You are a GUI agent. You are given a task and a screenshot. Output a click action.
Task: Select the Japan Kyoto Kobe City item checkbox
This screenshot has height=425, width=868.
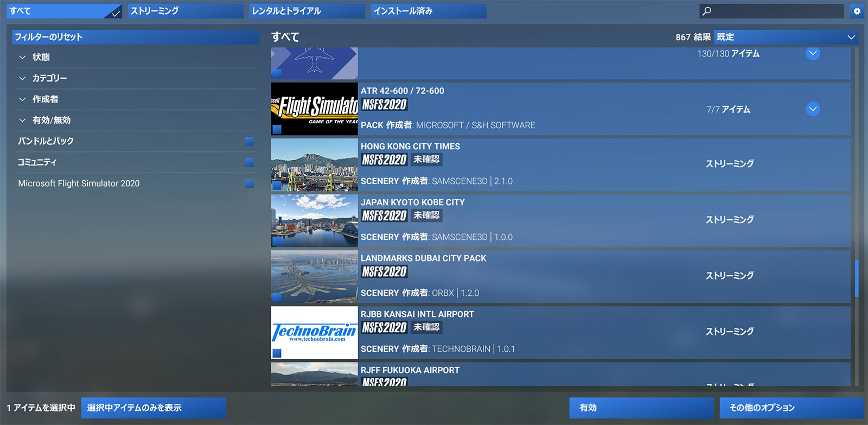pos(277,241)
